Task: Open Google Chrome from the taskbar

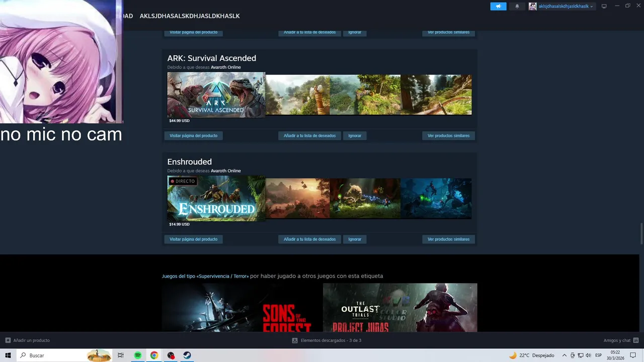Action: click(x=154, y=355)
